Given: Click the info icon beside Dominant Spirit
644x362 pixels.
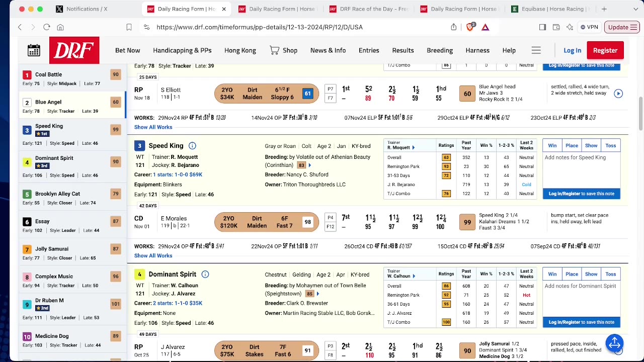Looking at the screenshot, I should click(205, 275).
